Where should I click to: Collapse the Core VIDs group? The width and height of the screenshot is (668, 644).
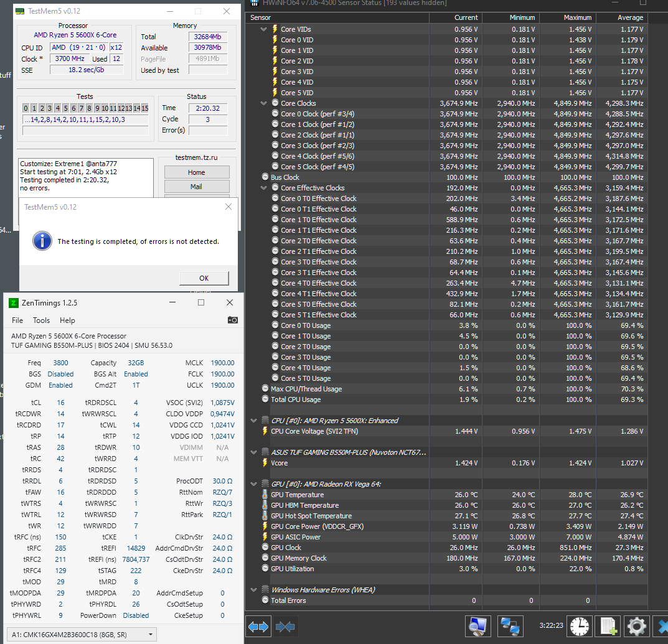pos(264,29)
